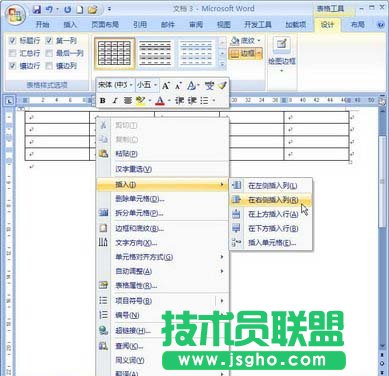Expand the 插入 (Insert) context submenu
The height and width of the screenshot is (376, 389).
162,184
